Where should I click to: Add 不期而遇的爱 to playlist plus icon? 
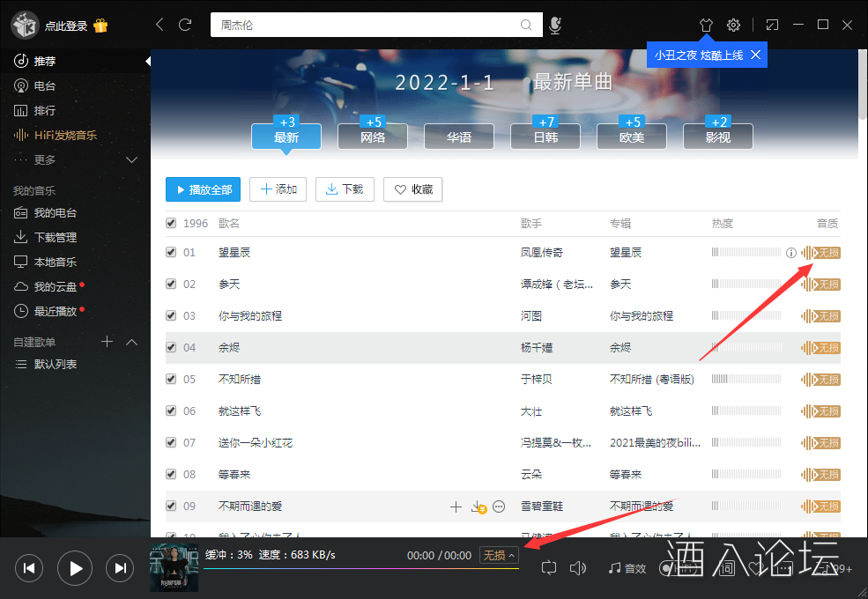(x=456, y=507)
